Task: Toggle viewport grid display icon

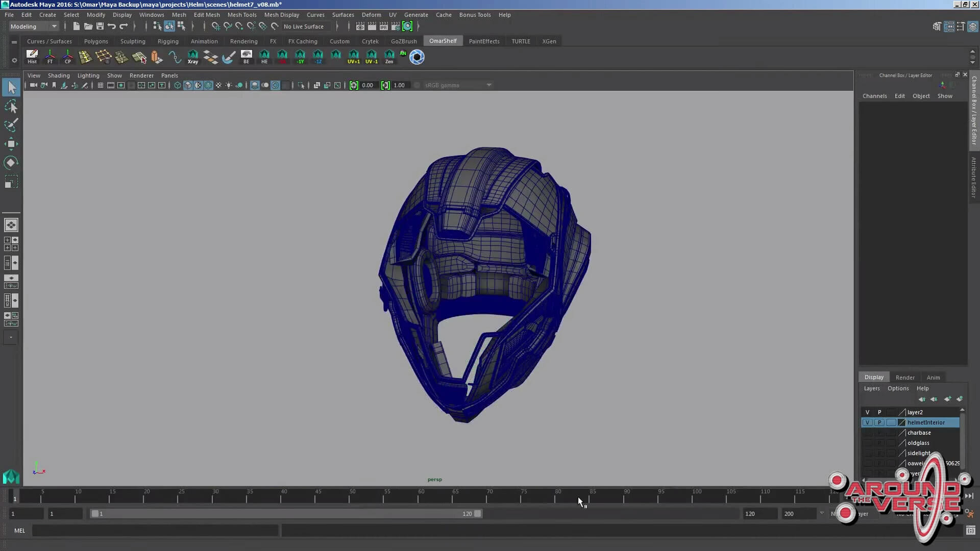Action: click(x=100, y=85)
